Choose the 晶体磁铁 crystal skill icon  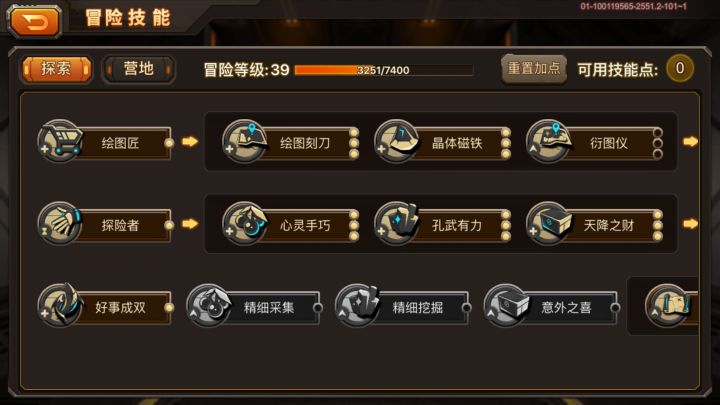pyautogui.click(x=396, y=141)
